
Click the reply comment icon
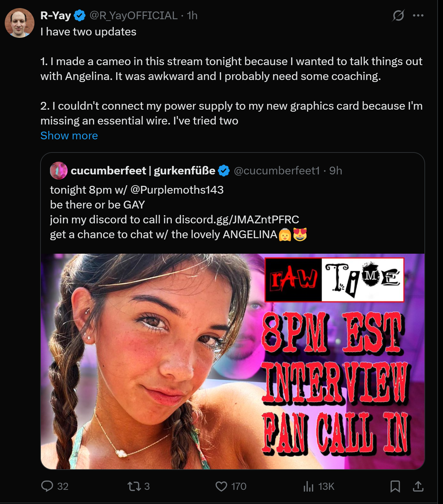coord(47,486)
